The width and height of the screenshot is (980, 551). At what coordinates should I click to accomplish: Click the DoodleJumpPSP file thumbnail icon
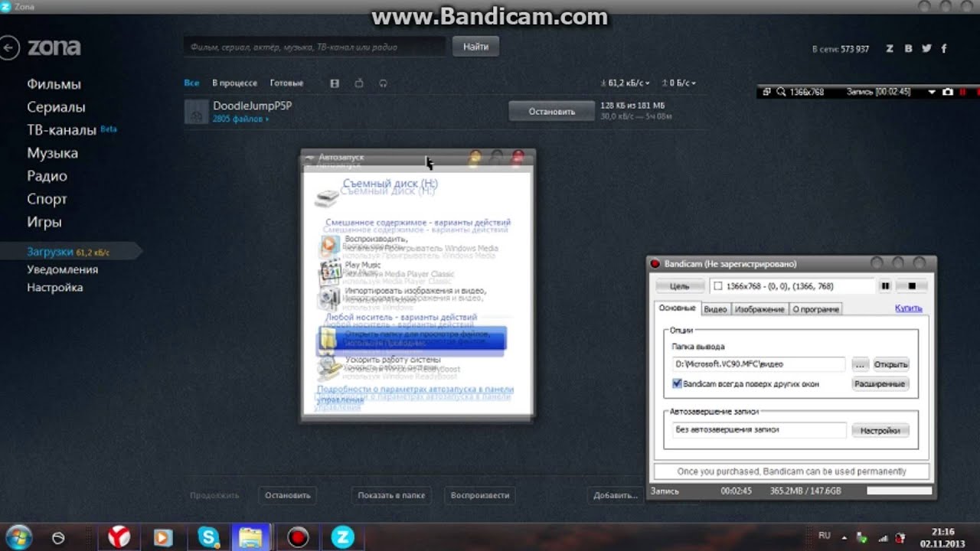(197, 112)
